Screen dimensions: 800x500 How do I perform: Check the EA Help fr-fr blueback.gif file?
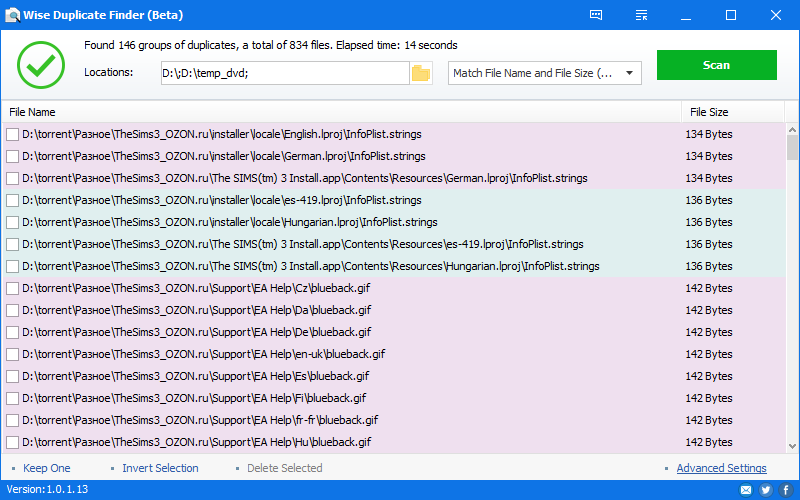point(12,420)
